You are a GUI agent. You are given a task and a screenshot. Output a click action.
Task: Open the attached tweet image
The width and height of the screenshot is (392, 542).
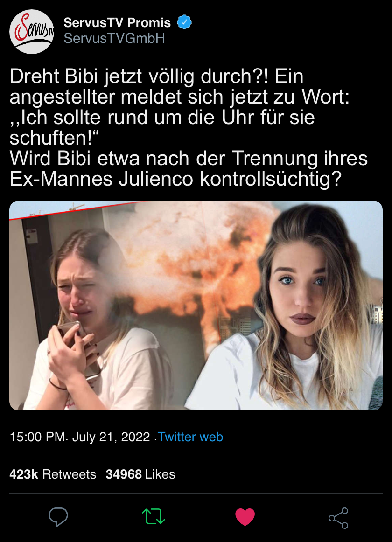click(x=196, y=306)
